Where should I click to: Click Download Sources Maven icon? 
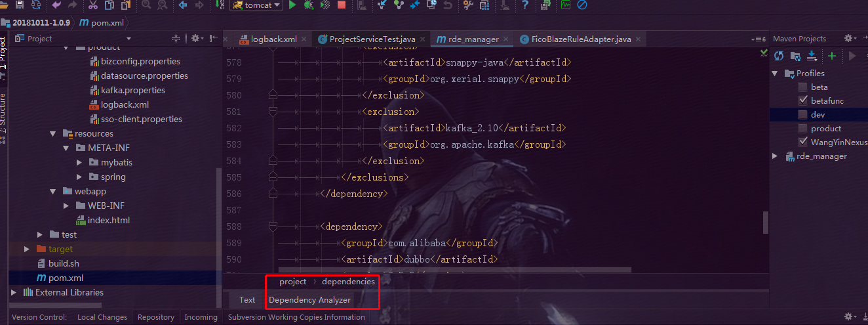coord(812,56)
